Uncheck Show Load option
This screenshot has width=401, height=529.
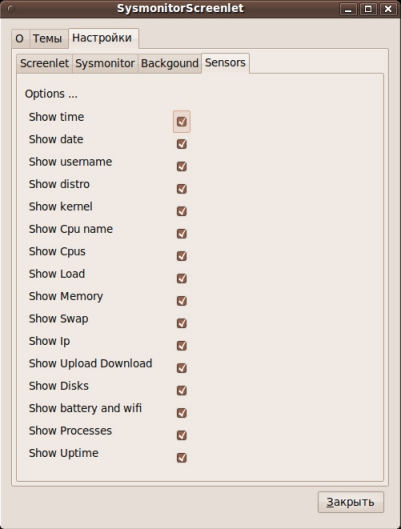(x=182, y=278)
